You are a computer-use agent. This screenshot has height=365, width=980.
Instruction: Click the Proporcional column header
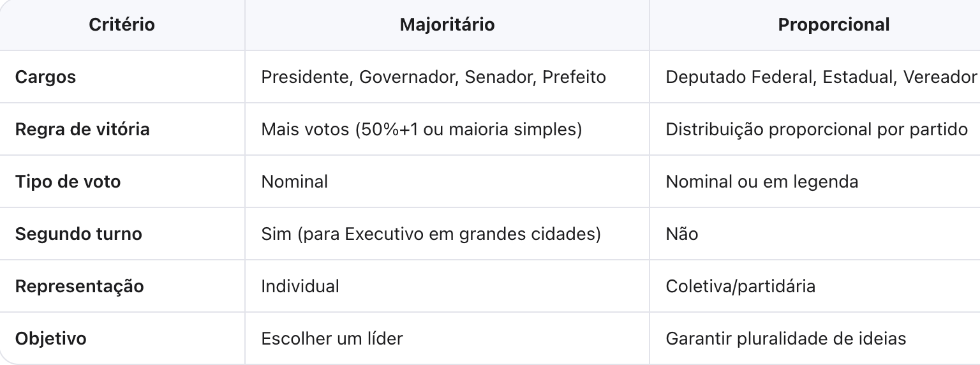click(x=833, y=25)
